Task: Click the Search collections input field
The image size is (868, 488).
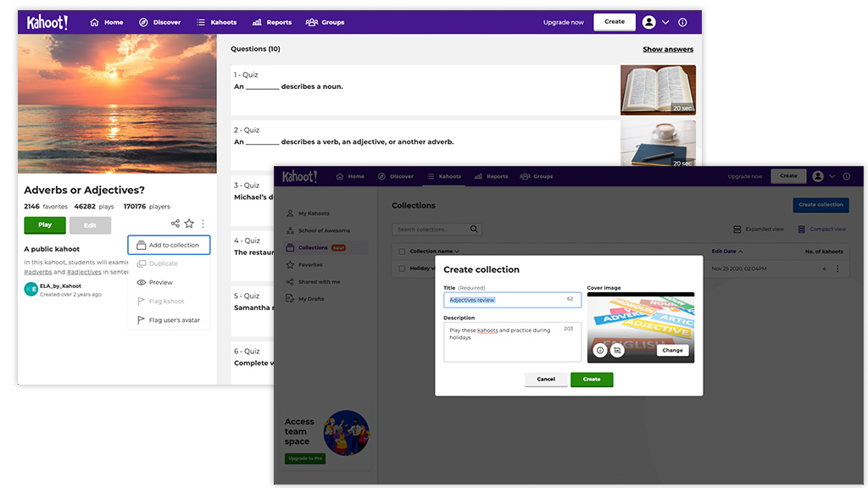Action: [437, 229]
